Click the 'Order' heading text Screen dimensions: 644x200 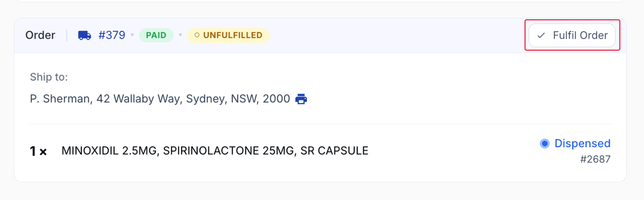click(x=40, y=35)
